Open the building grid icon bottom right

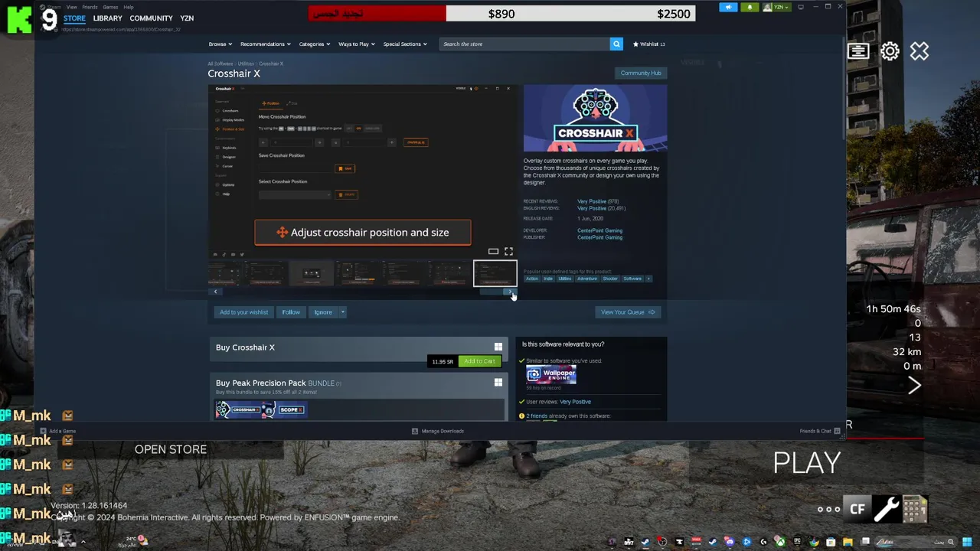pos(914,509)
